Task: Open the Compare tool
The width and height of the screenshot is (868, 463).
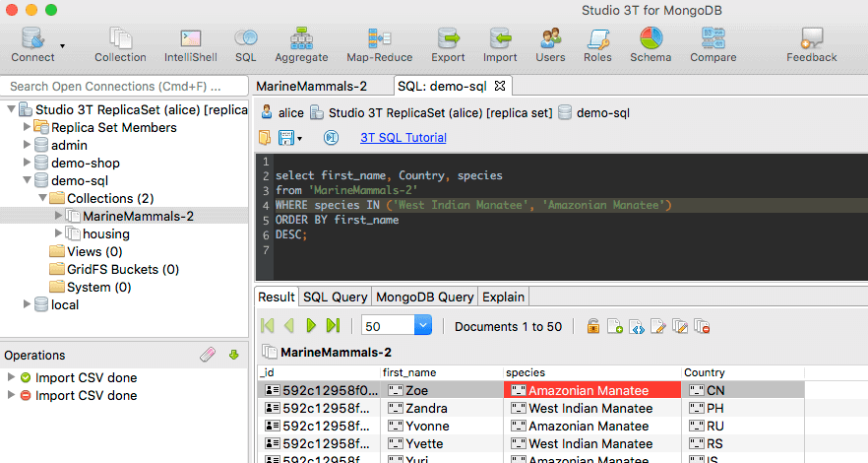Action: (x=713, y=45)
